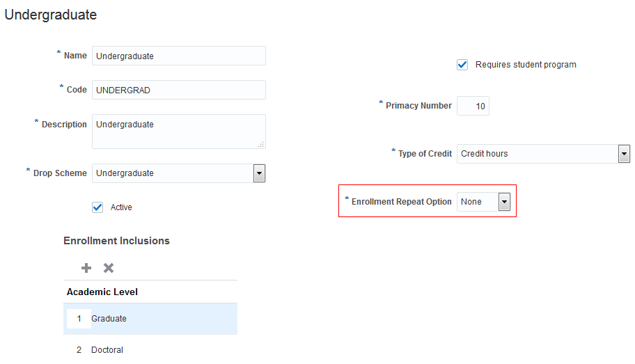
Task: Click into the Name text field
Action: (178, 56)
